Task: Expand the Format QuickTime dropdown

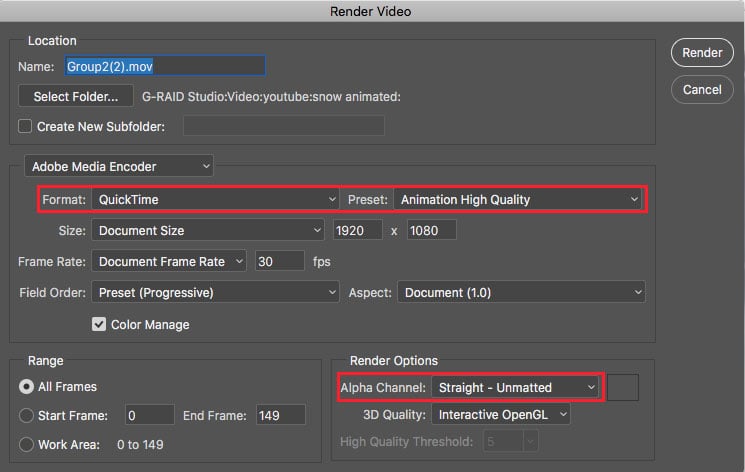Action: (215, 200)
